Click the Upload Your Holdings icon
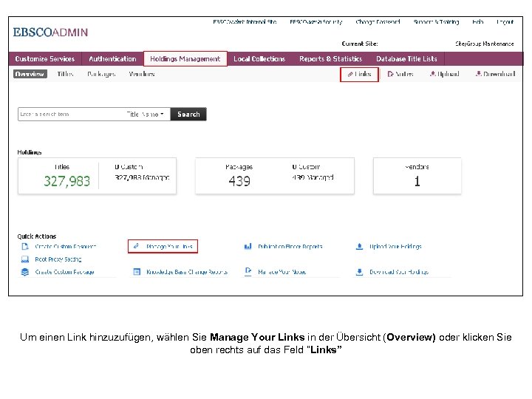This screenshot has width=532, height=399. point(359,246)
